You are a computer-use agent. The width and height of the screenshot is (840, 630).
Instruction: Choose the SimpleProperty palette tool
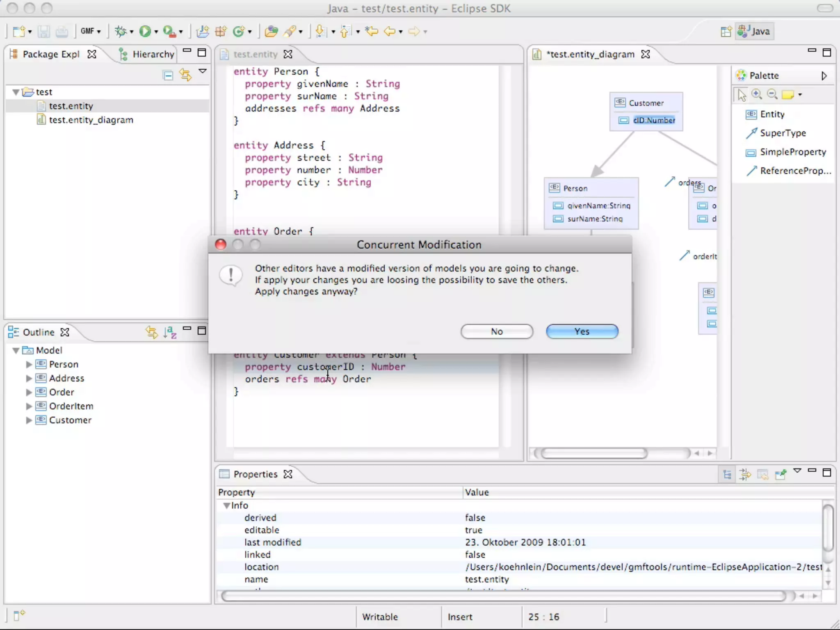[792, 152]
